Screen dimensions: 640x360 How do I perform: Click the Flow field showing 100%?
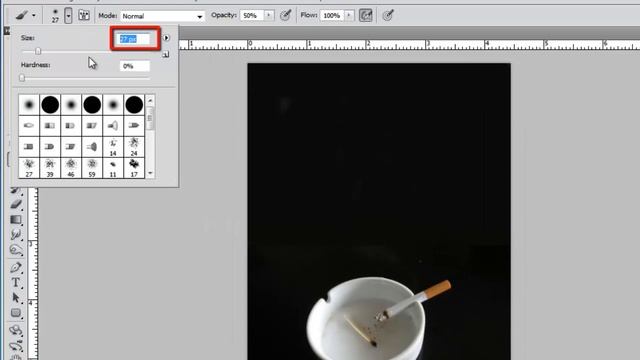click(332, 16)
